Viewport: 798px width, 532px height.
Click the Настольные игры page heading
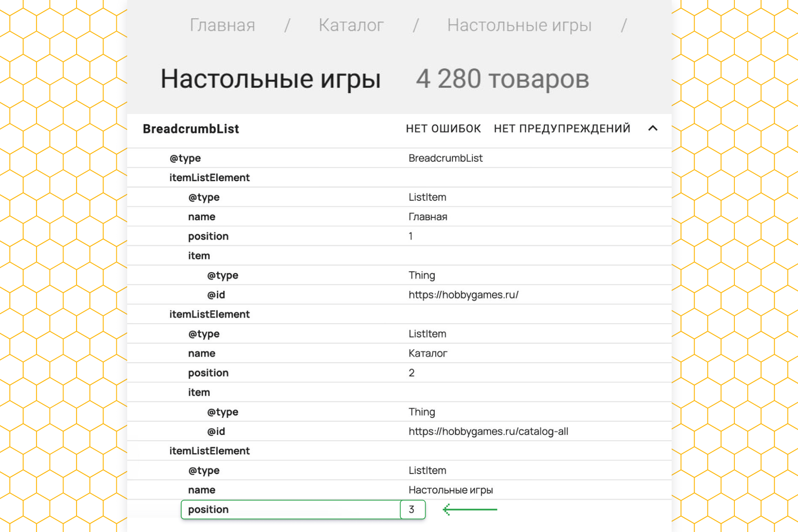271,79
